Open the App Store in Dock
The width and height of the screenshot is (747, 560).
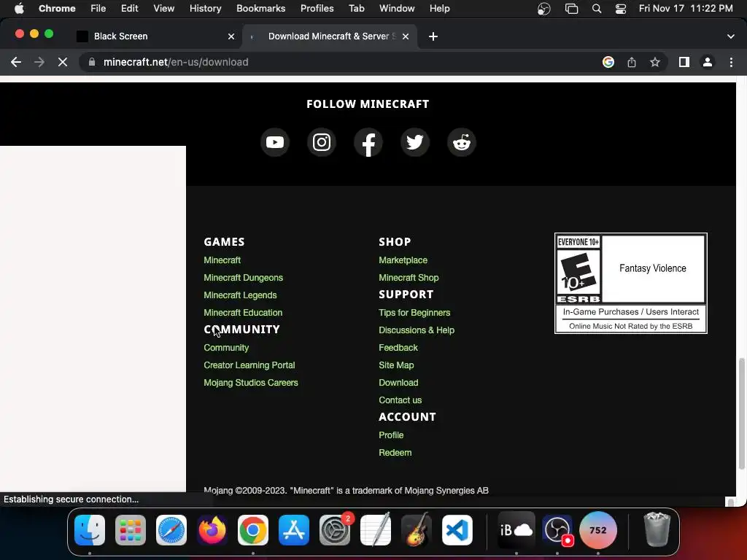pos(294,530)
